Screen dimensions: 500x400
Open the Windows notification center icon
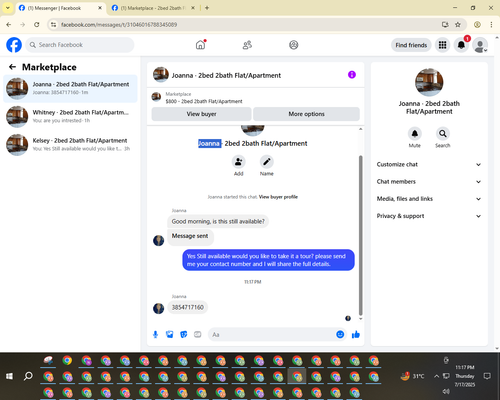(x=487, y=376)
